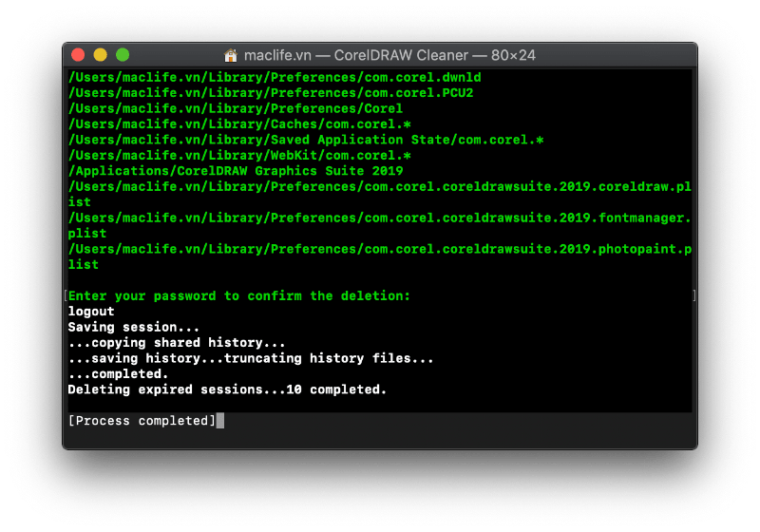Minimize the terminal window with yellow button
The height and width of the screenshot is (532, 760).
point(101,55)
